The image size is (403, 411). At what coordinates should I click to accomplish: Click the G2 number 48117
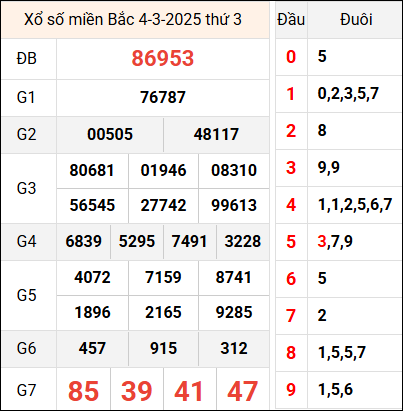216,134
